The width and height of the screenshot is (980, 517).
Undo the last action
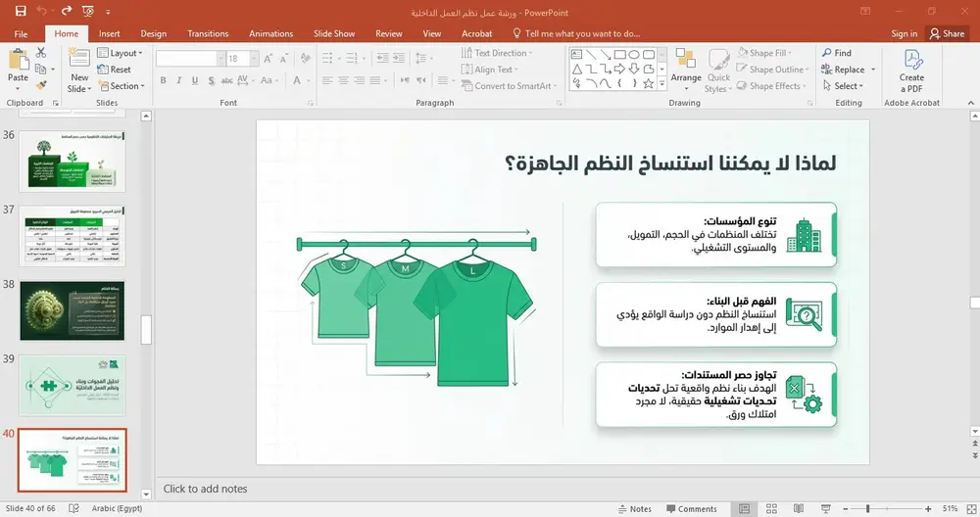tap(42, 11)
